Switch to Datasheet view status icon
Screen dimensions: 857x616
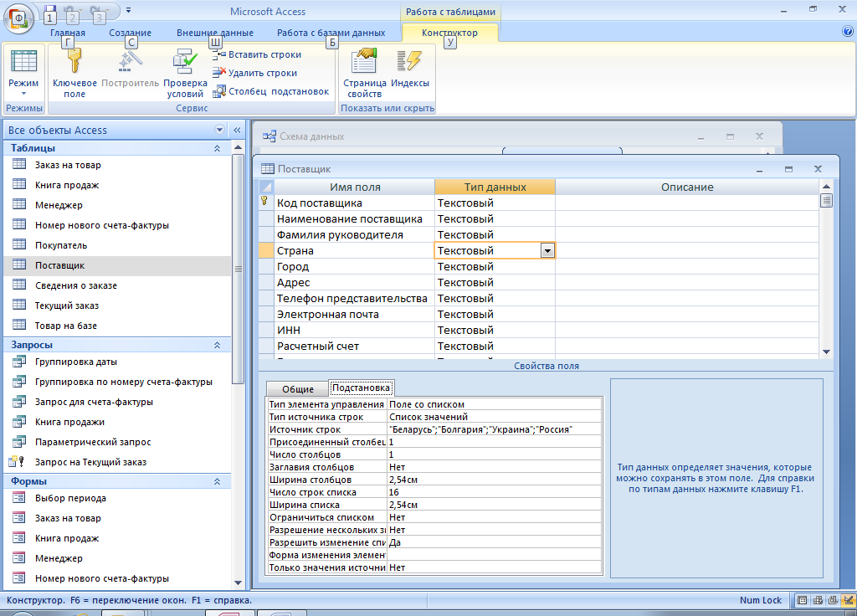point(802,600)
